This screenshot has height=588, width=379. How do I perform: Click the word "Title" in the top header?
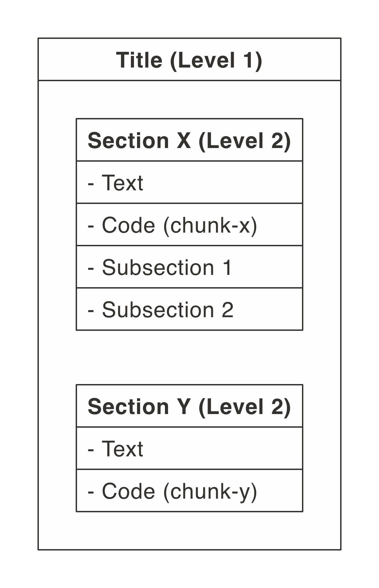[139, 60]
